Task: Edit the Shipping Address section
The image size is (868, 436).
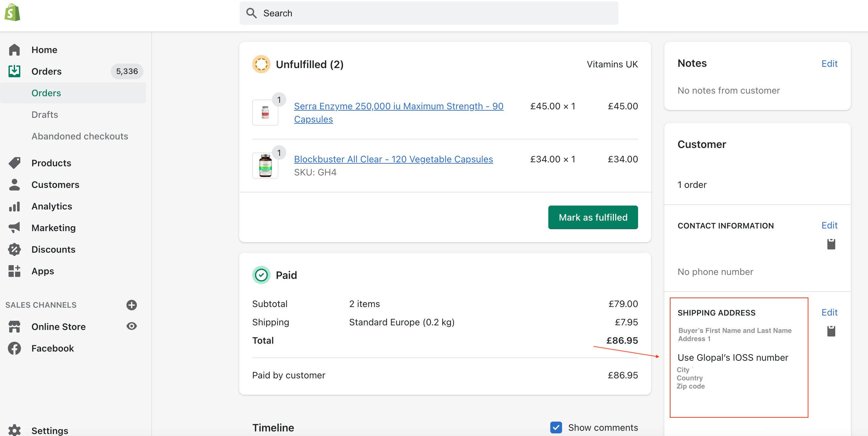Action: coord(829,313)
